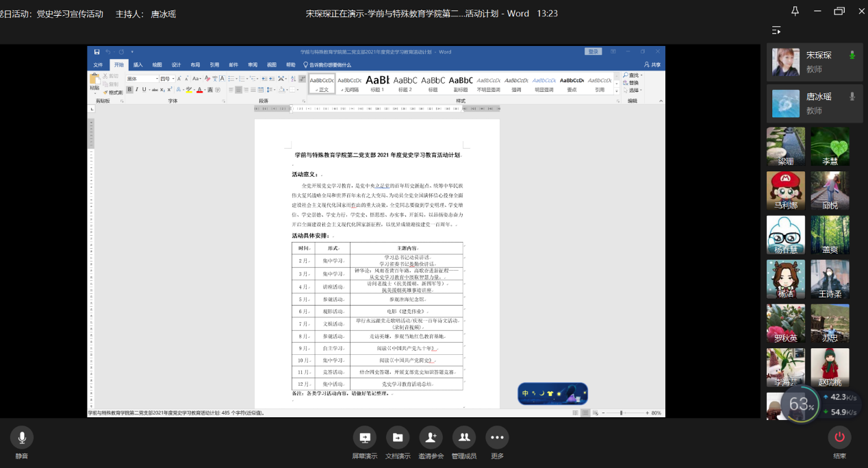Open the 插入 ribbon tab

(138, 65)
